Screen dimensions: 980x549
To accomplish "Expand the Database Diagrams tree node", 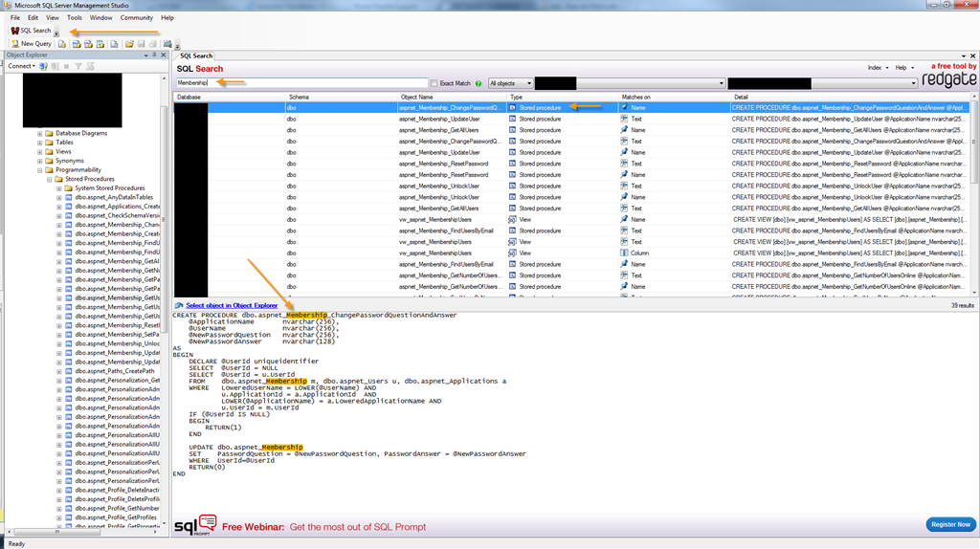I will (x=39, y=133).
